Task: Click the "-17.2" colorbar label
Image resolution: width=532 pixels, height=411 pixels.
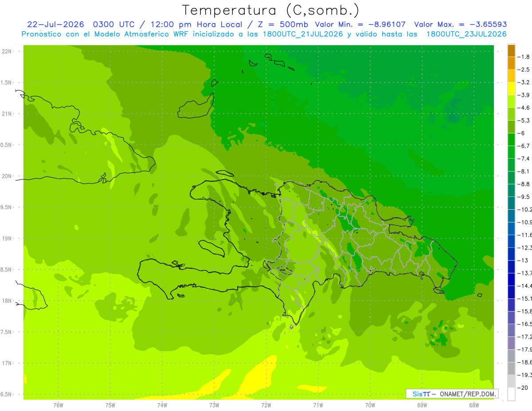Action: 524,337
